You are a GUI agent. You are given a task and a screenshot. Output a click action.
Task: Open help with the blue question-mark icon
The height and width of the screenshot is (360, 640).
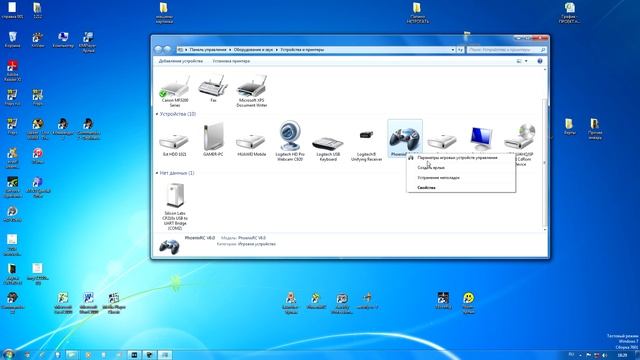coord(540,61)
